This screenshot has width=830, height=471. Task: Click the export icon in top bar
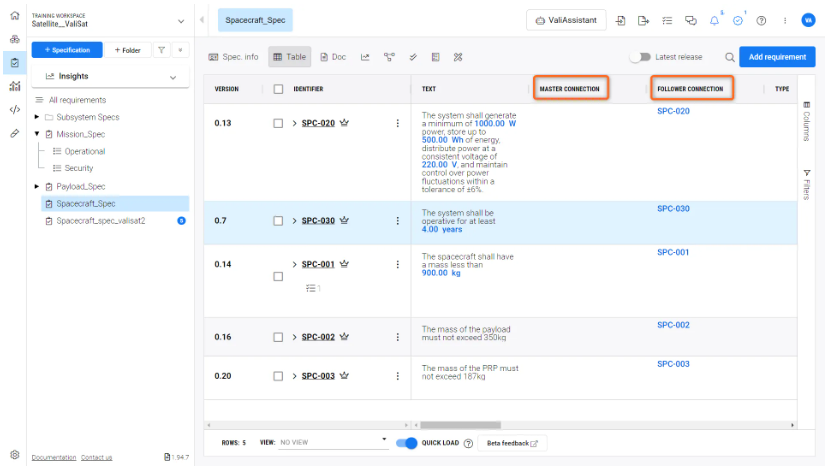pos(643,21)
